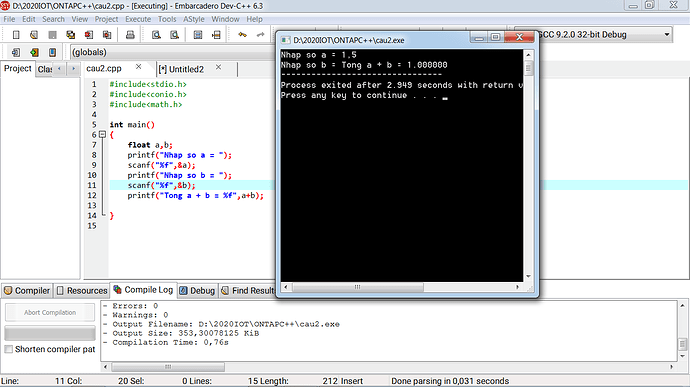This screenshot has width=690, height=387.
Task: Click the compile log scroll up arrow
Action: point(683,306)
